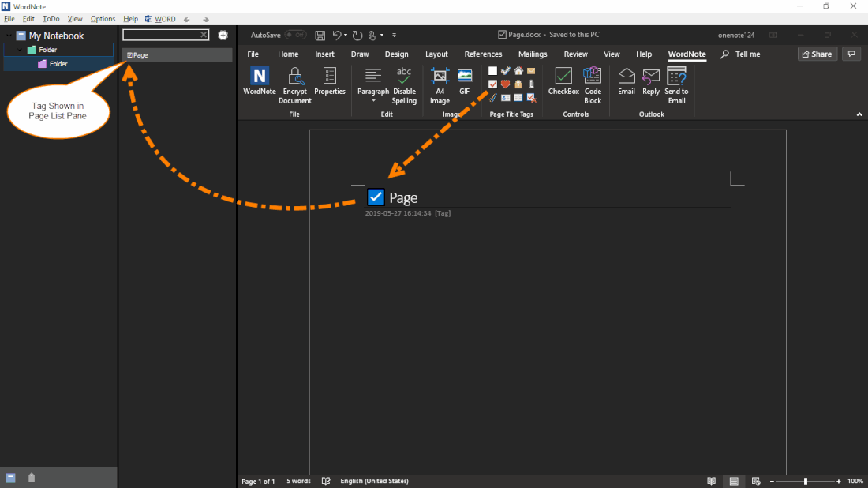Open the Undo history dropdown arrow
The height and width of the screenshot is (488, 868).
346,35
